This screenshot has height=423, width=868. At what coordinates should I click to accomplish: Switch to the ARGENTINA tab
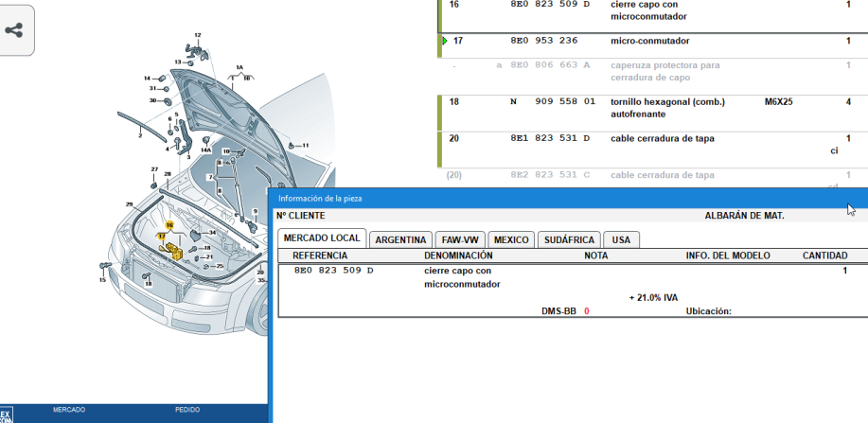coord(400,239)
